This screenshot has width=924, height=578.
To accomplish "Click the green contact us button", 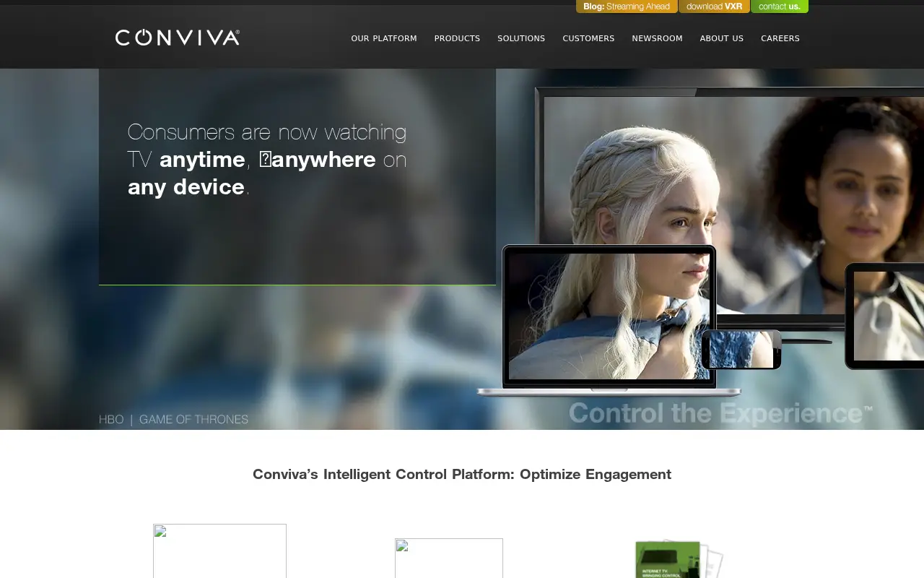I will 780,7.
